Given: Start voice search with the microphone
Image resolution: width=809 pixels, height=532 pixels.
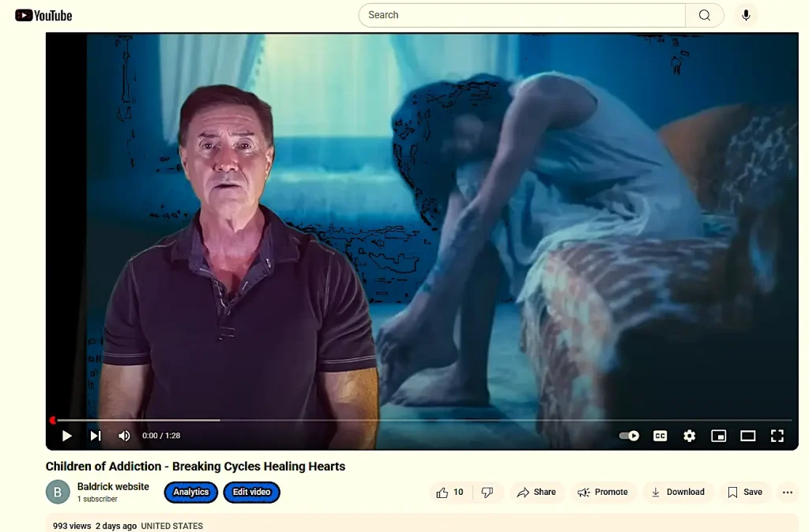Looking at the screenshot, I should 746,16.
